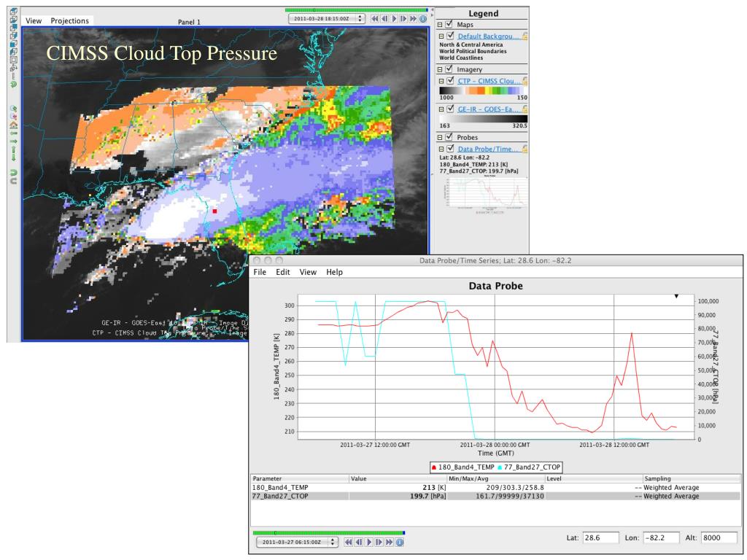This screenshot has height=560, width=747.
Task: Click lock icon beside Default Background layer
Action: pyautogui.click(x=525, y=36)
